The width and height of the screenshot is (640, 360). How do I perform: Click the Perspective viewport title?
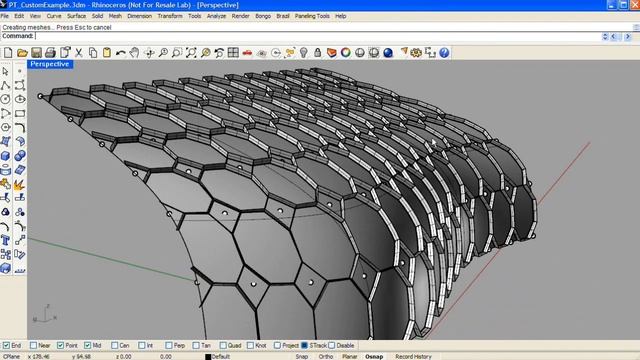(x=50, y=64)
